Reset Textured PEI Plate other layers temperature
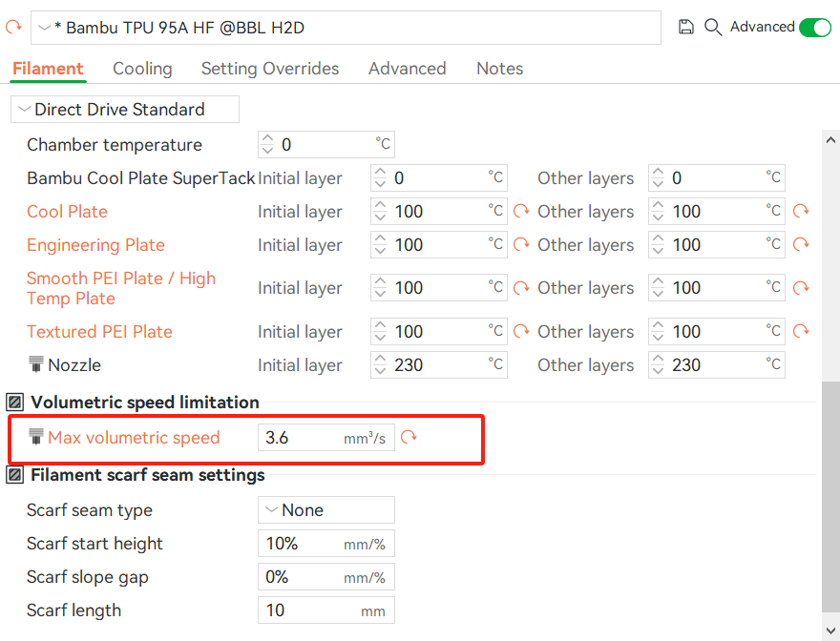This screenshot has height=641, width=840. point(801,332)
